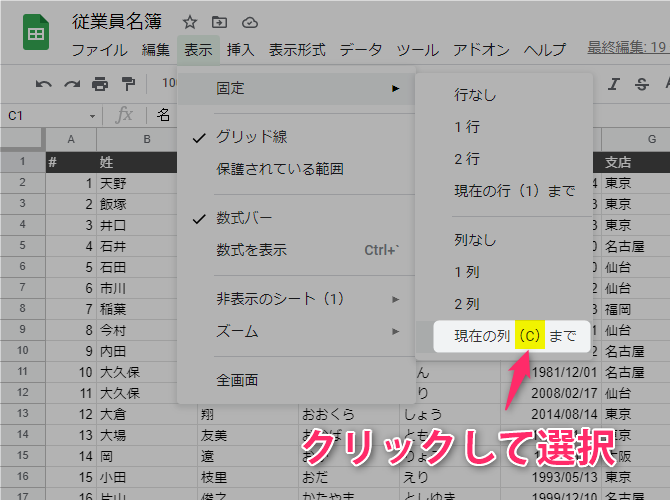The height and width of the screenshot is (500, 670).
Task: Open the データ menu
Action: (361, 50)
